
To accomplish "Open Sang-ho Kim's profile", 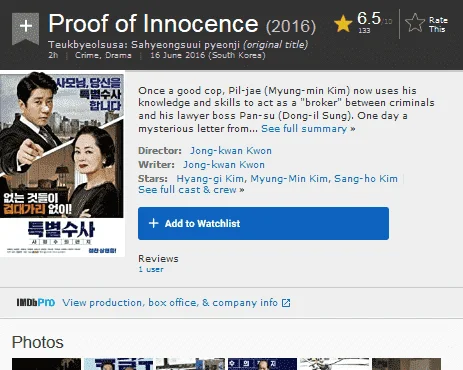I will (366, 179).
